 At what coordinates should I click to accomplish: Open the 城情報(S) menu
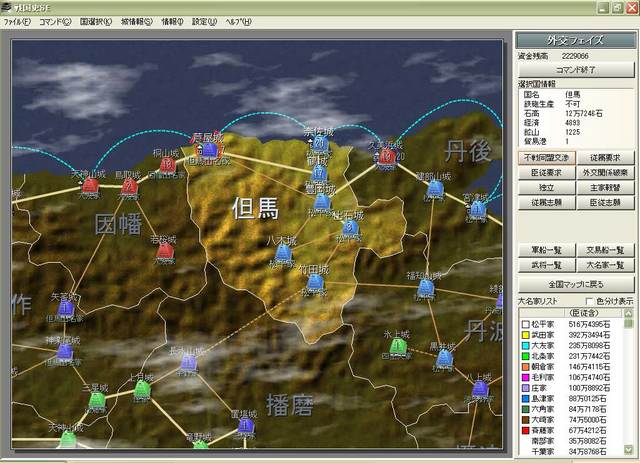137,22
